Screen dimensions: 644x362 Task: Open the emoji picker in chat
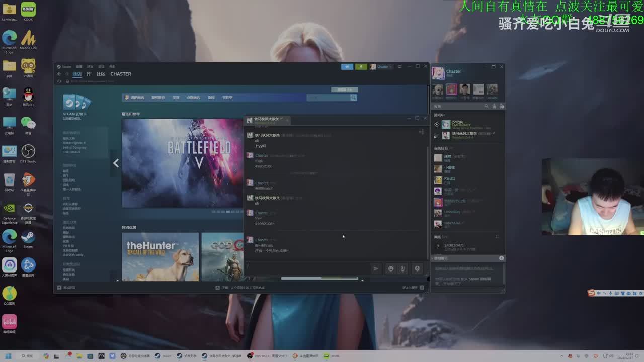pyautogui.click(x=390, y=268)
